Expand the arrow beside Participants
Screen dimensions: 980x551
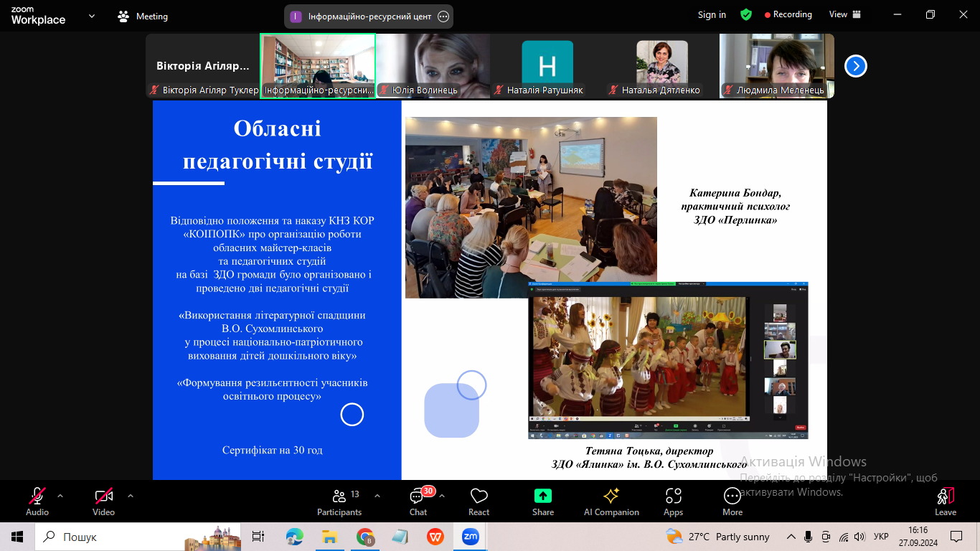pos(377,495)
